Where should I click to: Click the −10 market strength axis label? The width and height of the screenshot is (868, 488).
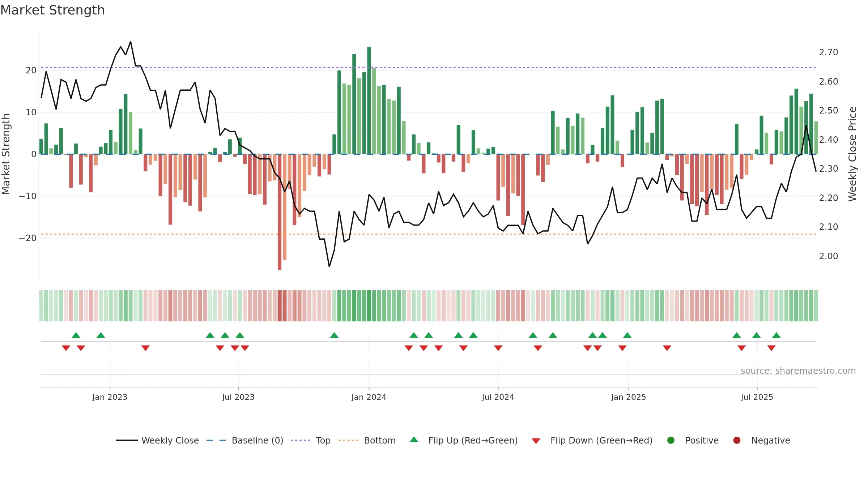click(28, 196)
